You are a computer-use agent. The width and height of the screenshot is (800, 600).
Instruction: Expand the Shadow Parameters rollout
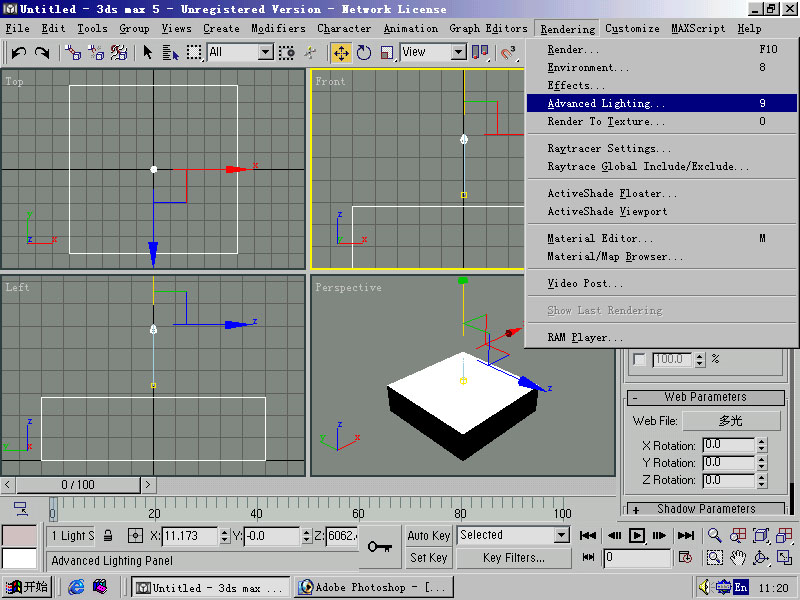[x=706, y=509]
